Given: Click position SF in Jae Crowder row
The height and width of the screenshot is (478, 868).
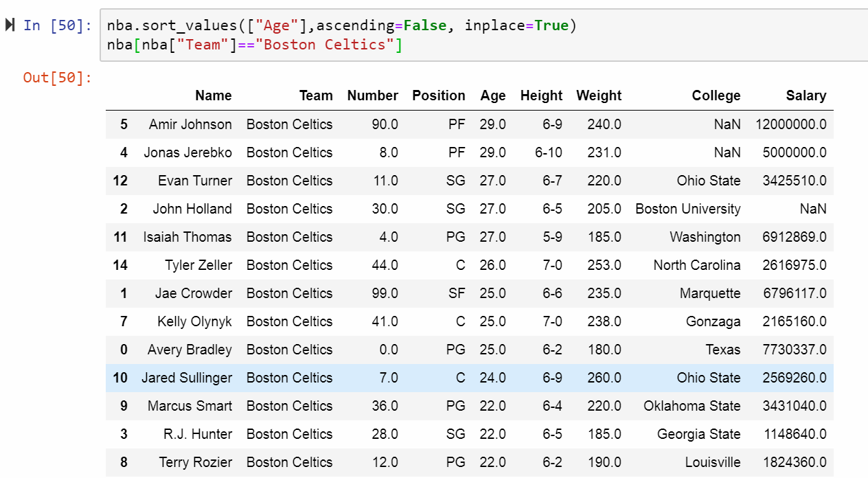Looking at the screenshot, I should [x=457, y=293].
